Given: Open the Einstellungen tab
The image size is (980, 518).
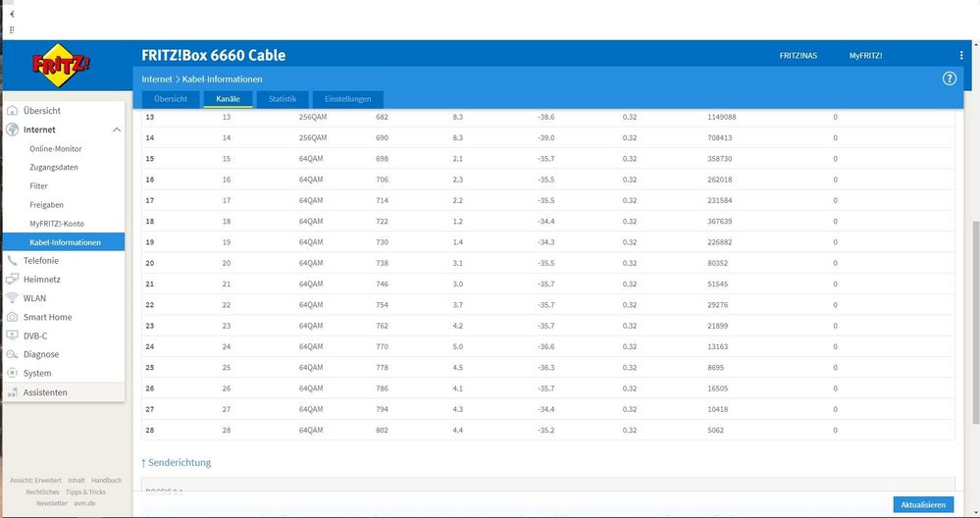Looking at the screenshot, I should tap(347, 99).
